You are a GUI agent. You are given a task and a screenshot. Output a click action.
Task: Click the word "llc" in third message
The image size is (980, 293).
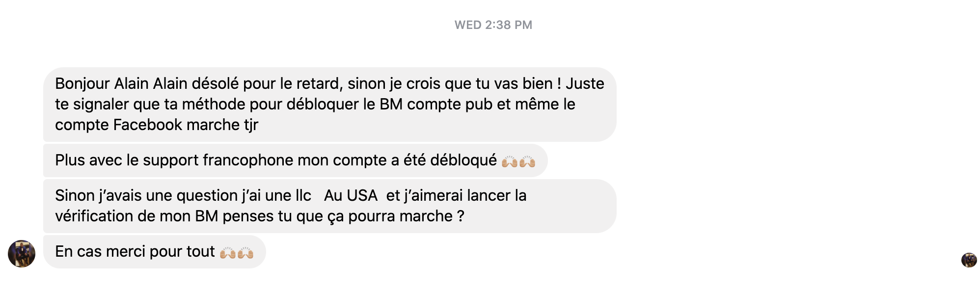pyautogui.click(x=303, y=195)
